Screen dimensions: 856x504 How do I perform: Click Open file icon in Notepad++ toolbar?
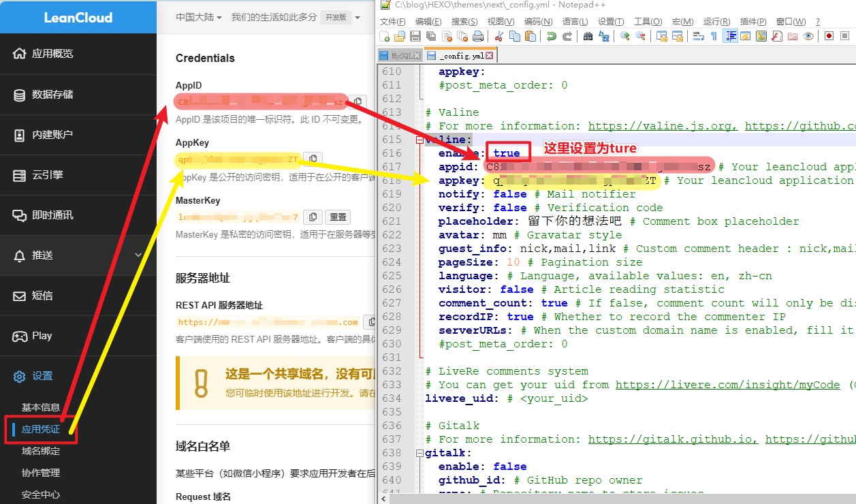(400, 35)
